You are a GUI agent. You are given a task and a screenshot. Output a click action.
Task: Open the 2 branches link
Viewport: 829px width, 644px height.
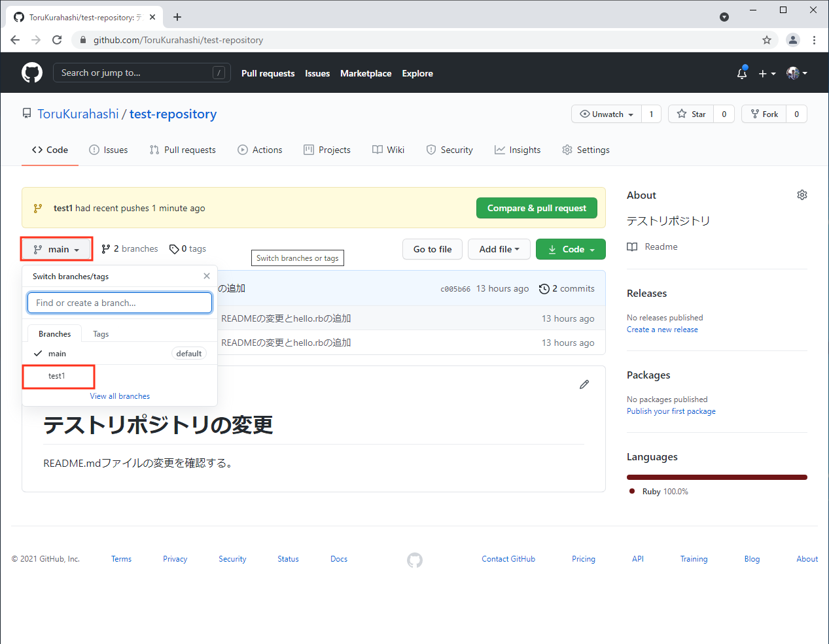pos(130,249)
